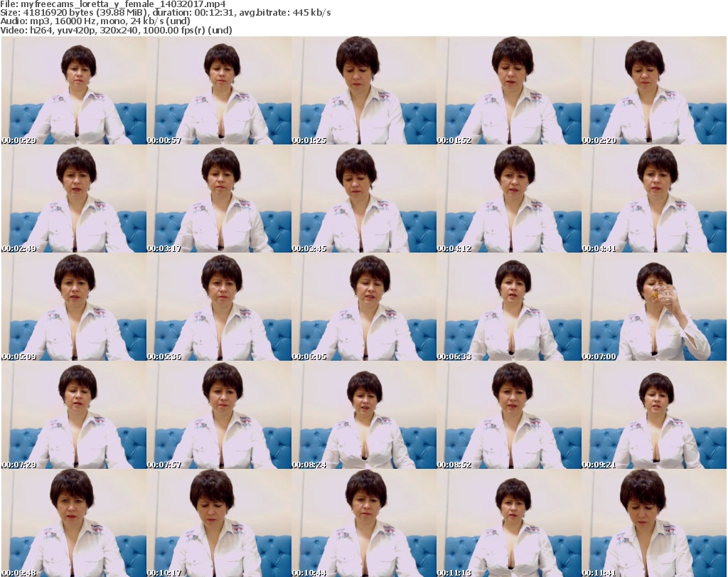728x577 pixels.
Task: Select the thumbnail timestamped 00:04:41
Action: point(654,198)
